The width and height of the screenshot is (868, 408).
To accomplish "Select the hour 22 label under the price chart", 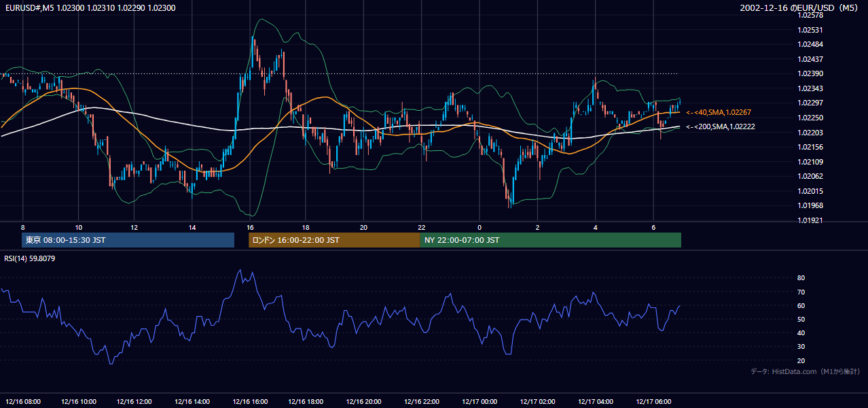I will point(422,227).
